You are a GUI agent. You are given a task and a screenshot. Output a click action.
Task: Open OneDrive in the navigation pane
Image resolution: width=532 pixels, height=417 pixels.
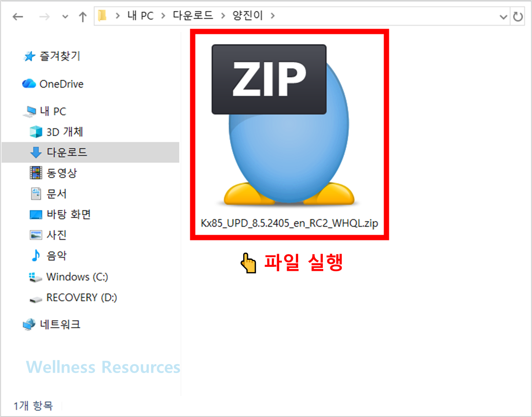61,84
